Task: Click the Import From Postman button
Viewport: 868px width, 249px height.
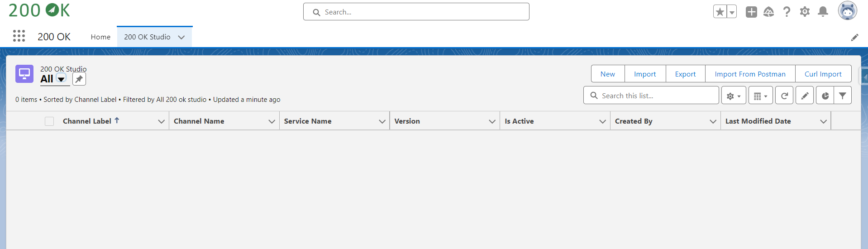Action: [750, 74]
